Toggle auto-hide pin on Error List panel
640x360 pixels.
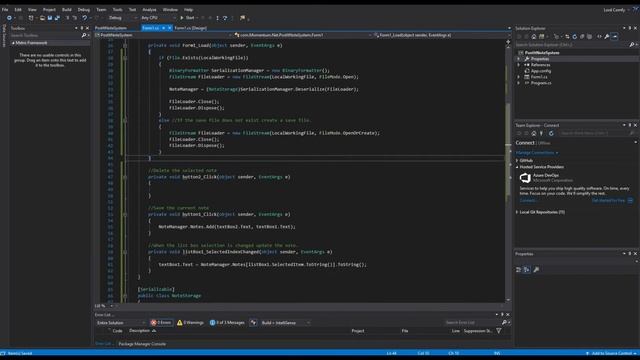[x=502, y=315]
